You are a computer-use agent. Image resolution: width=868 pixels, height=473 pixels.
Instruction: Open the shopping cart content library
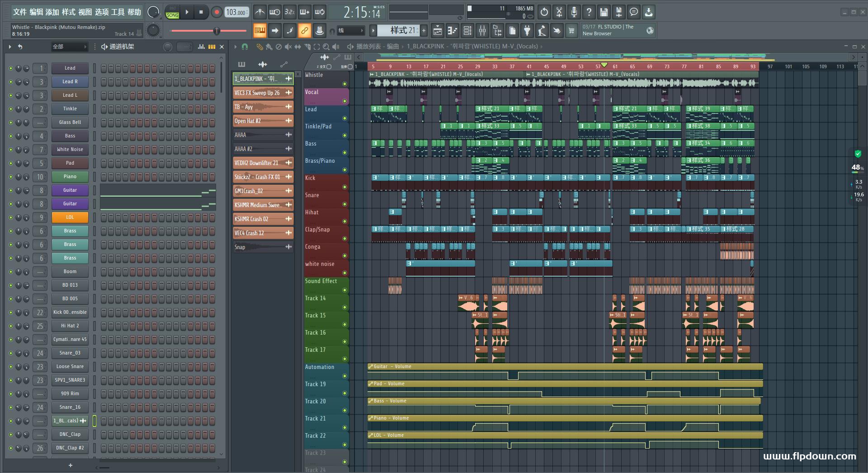point(572,31)
